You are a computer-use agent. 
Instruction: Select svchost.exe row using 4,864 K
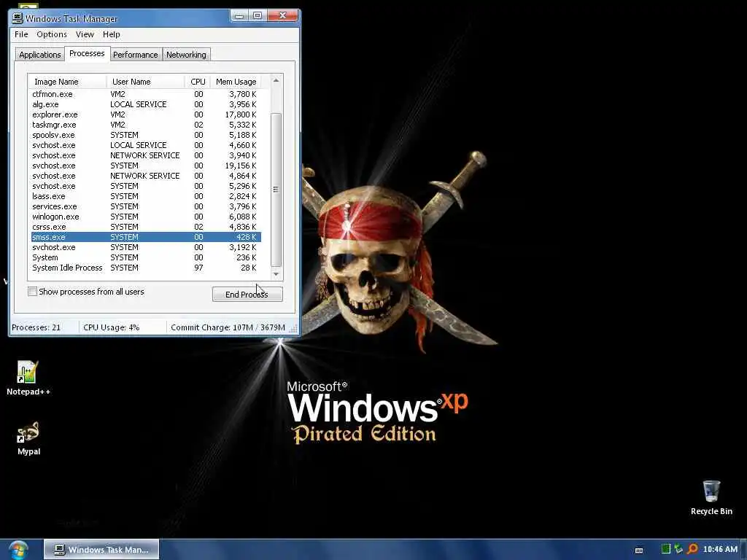click(x=146, y=176)
